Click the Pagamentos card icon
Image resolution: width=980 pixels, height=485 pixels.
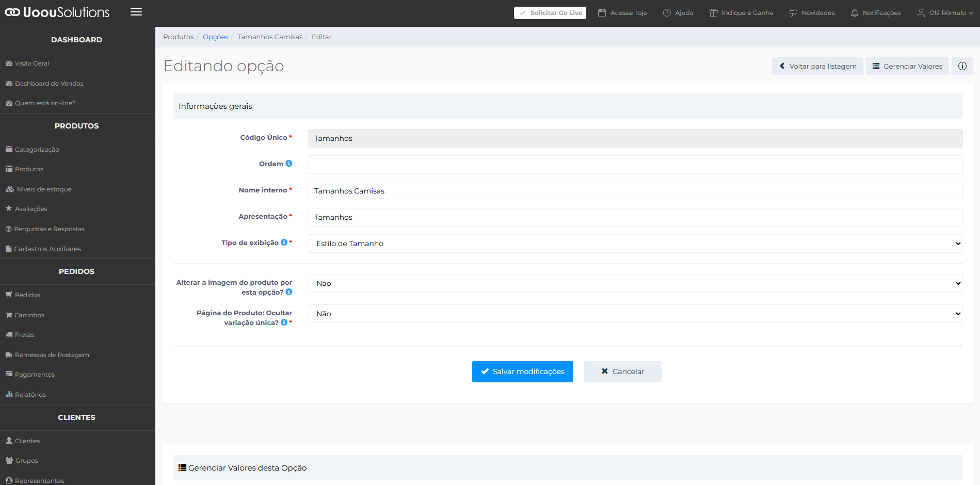[9, 374]
